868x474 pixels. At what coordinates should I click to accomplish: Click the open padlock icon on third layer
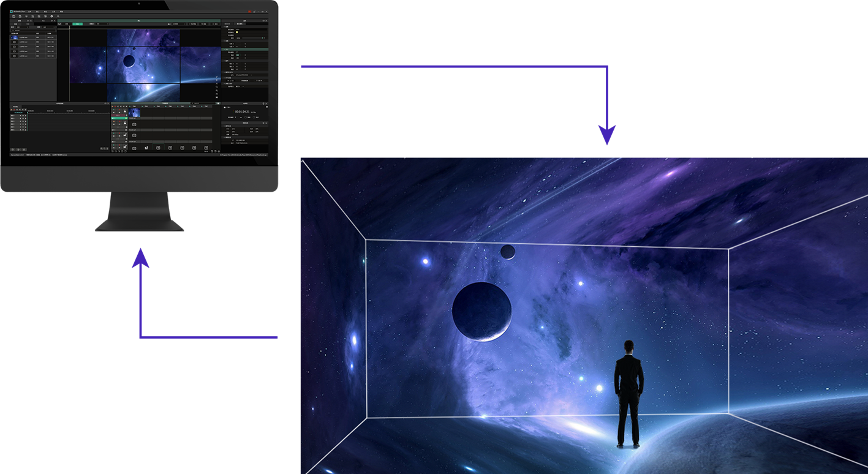[126, 136]
